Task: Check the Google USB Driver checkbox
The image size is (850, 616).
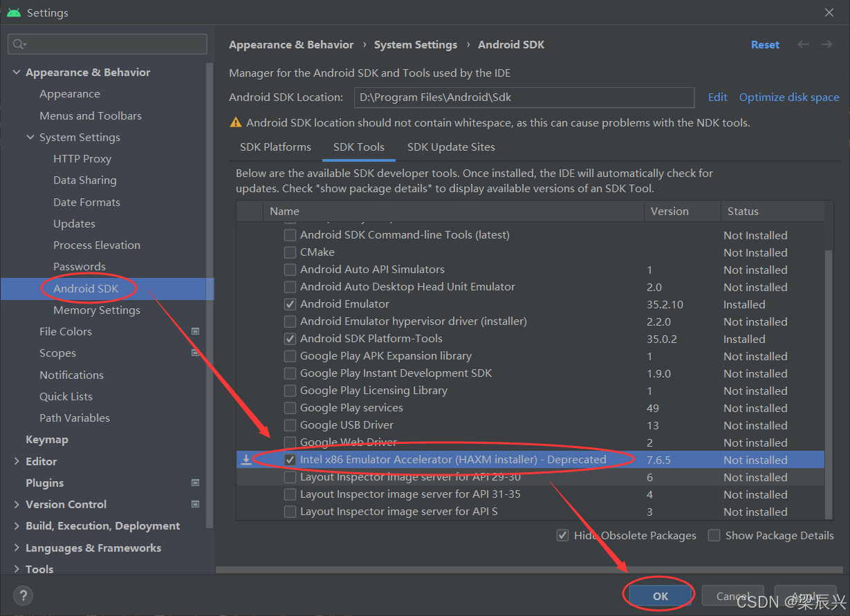Action: (290, 425)
